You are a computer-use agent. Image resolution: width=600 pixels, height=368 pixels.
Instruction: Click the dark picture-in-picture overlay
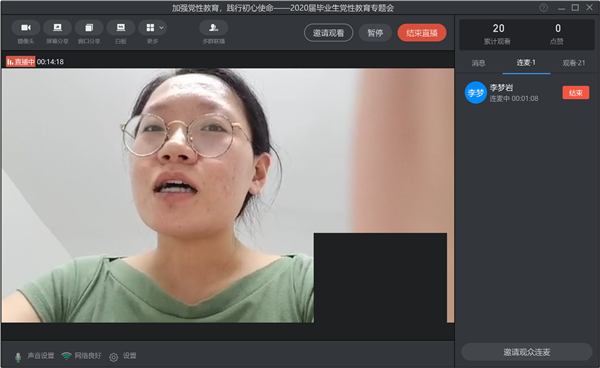point(380,278)
